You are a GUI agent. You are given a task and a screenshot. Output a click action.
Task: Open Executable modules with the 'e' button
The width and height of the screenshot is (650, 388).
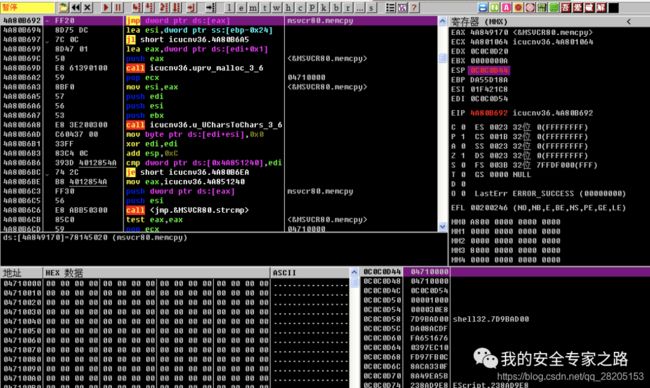point(241,7)
